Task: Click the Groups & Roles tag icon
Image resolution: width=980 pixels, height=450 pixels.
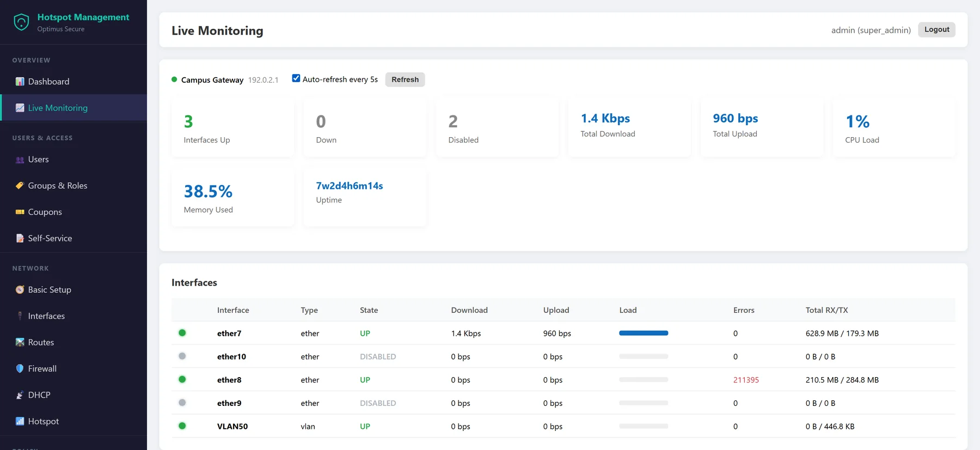Action: 20,186
